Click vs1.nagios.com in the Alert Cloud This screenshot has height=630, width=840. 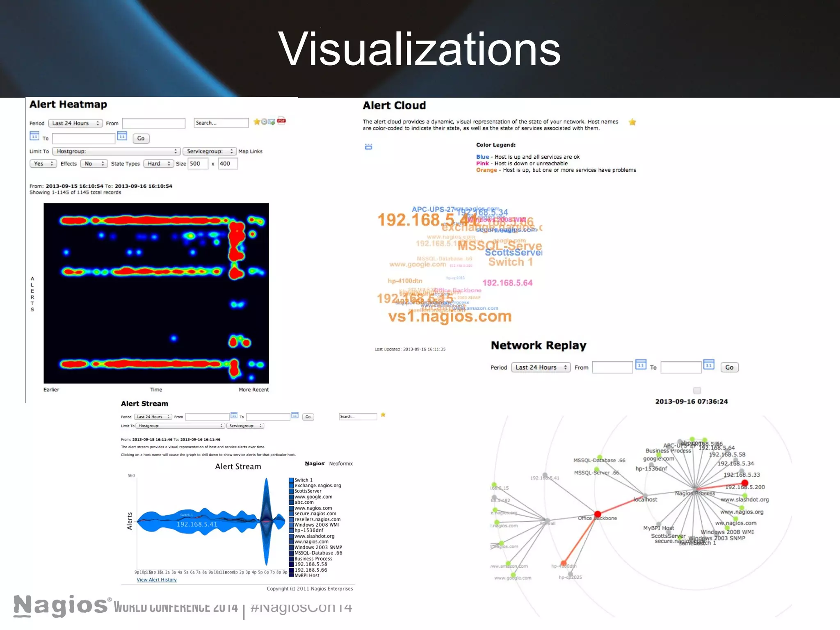[450, 316]
